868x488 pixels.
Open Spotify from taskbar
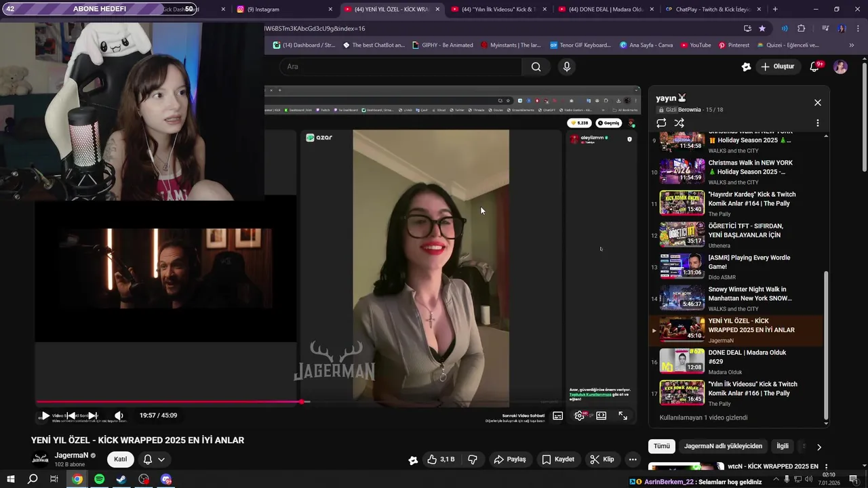[100, 479]
